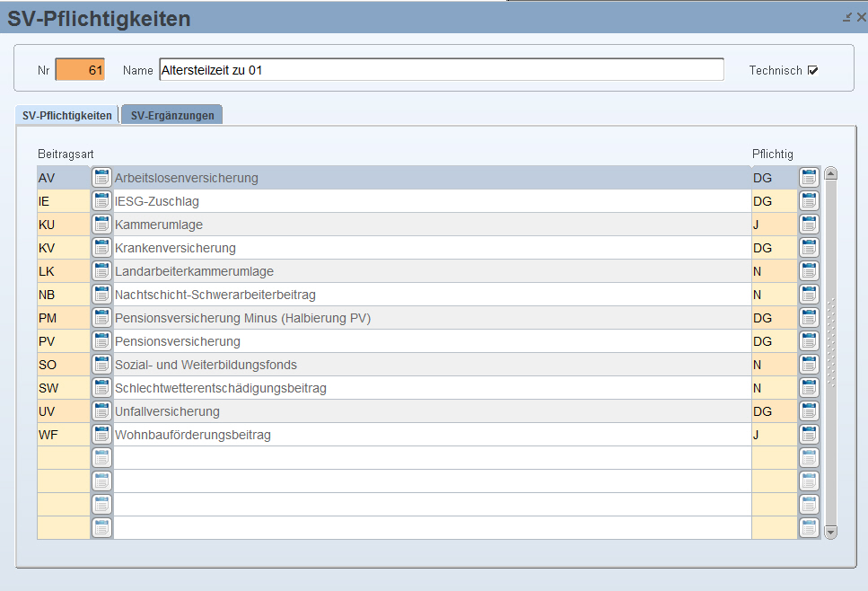Click the Schlechtwetterentschädigungsbeitrag description
Screen dimensions: 868x591
click(221, 388)
